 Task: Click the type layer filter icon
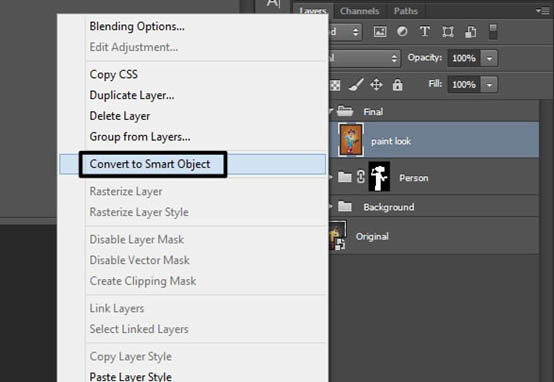point(425,31)
